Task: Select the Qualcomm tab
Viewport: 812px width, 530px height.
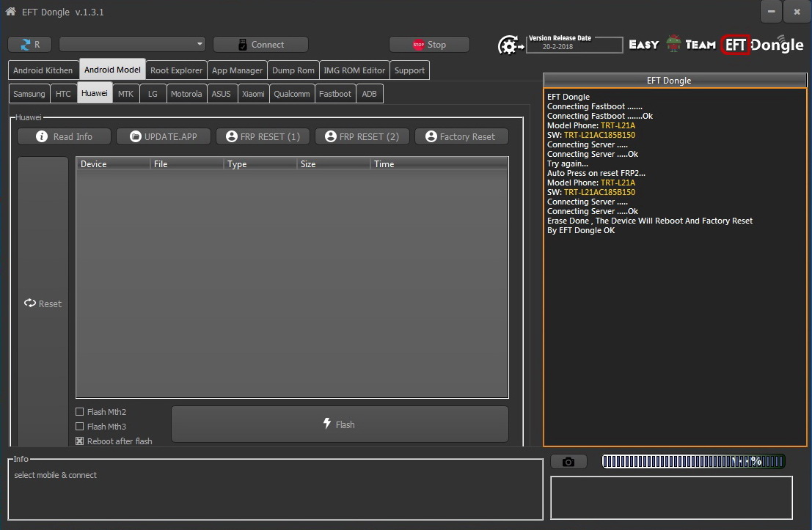Action: 291,94
